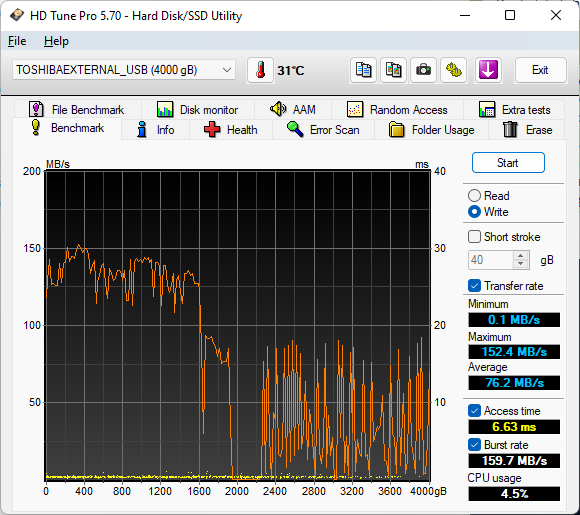Uncheck the Transfer rate checkbox

tap(474, 286)
